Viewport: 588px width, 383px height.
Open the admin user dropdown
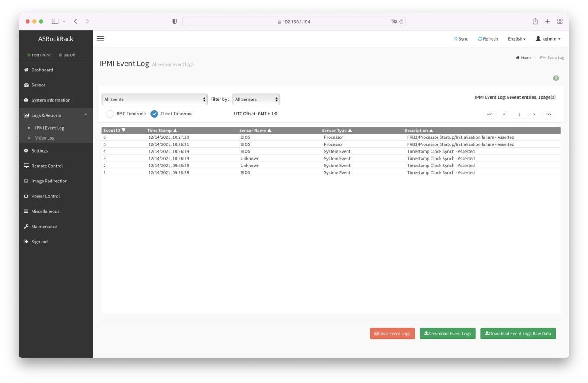[x=548, y=39]
